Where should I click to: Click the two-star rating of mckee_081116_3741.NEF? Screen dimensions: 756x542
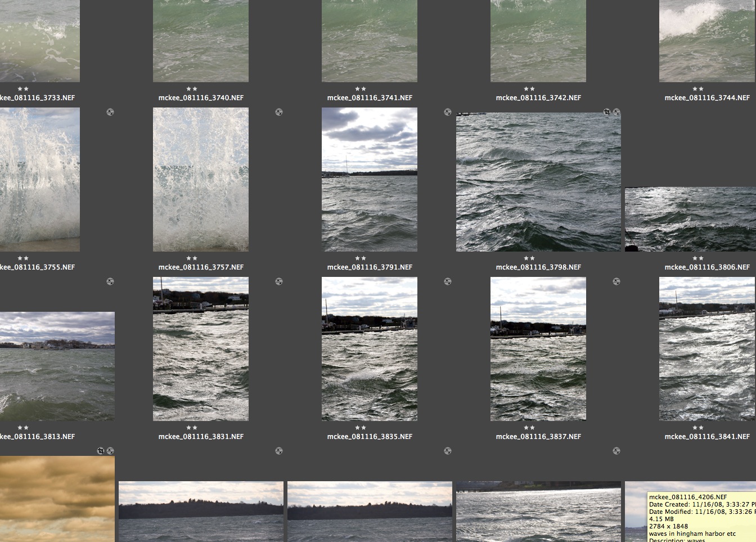coord(361,89)
